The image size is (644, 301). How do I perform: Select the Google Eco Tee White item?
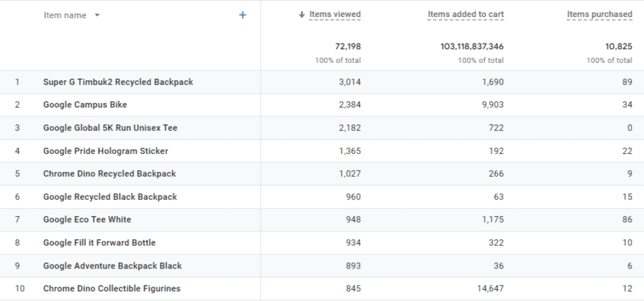(x=87, y=220)
